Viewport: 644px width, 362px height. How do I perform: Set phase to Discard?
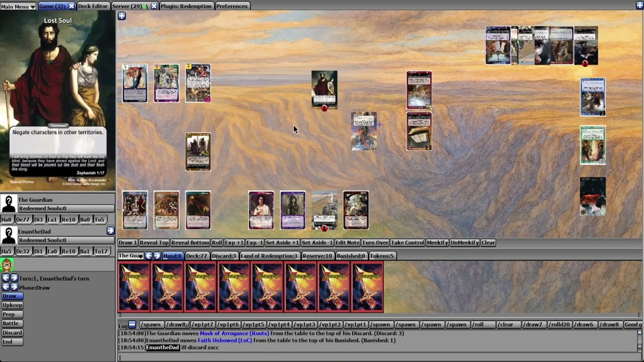click(x=12, y=332)
